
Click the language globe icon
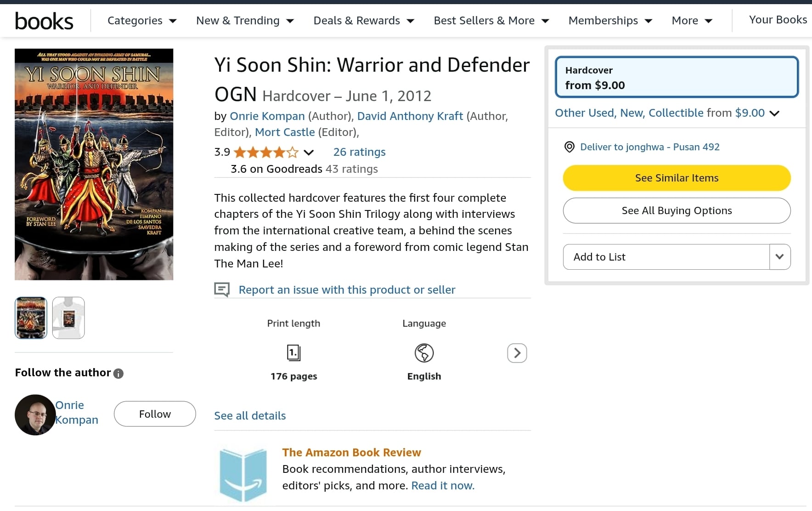[424, 353]
